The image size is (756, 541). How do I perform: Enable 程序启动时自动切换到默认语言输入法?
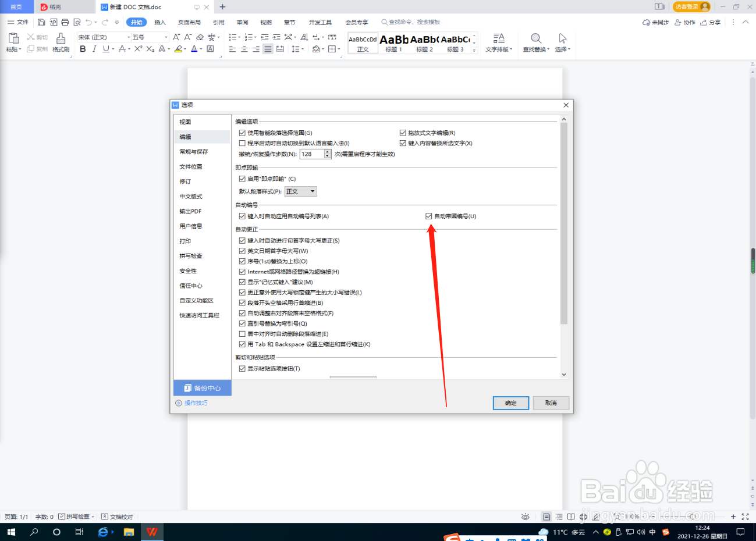(243, 143)
